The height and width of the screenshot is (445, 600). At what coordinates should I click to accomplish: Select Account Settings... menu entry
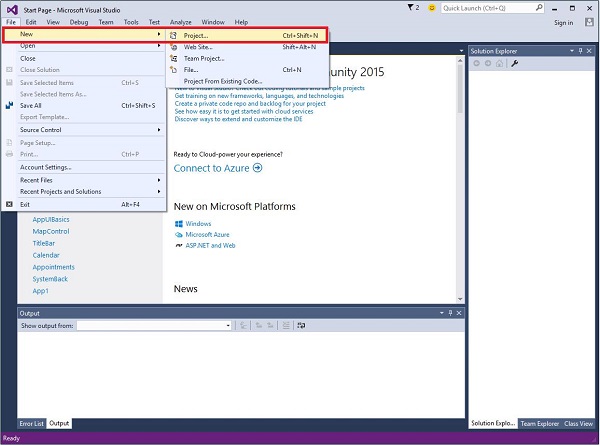84,167
